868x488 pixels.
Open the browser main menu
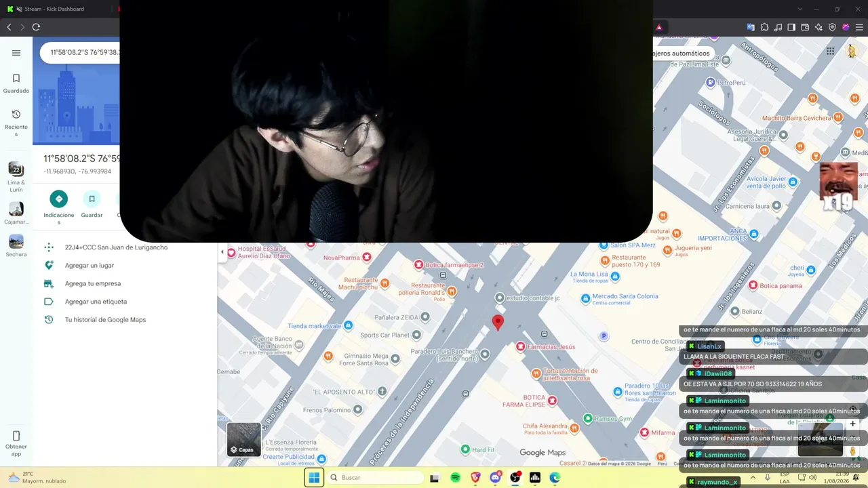pyautogui.click(x=859, y=27)
